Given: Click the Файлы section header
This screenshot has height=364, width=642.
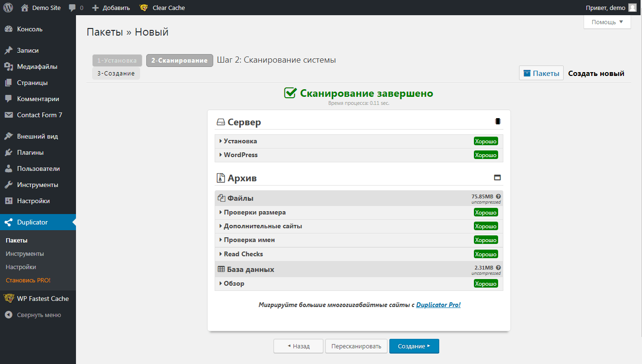Looking at the screenshot, I should coord(359,198).
